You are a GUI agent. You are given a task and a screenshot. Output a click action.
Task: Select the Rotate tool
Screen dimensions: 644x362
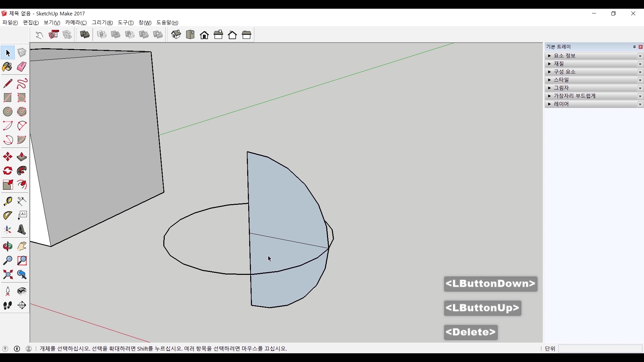(7, 171)
